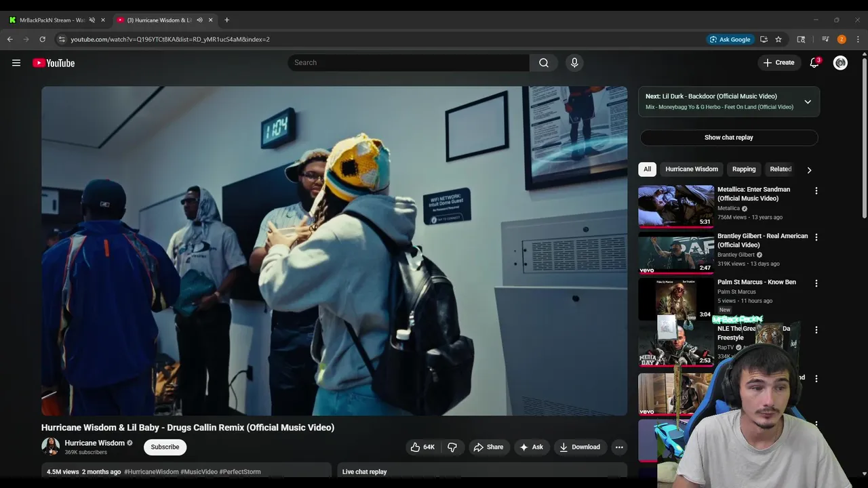
Task: Click the main video player
Action: tap(334, 251)
